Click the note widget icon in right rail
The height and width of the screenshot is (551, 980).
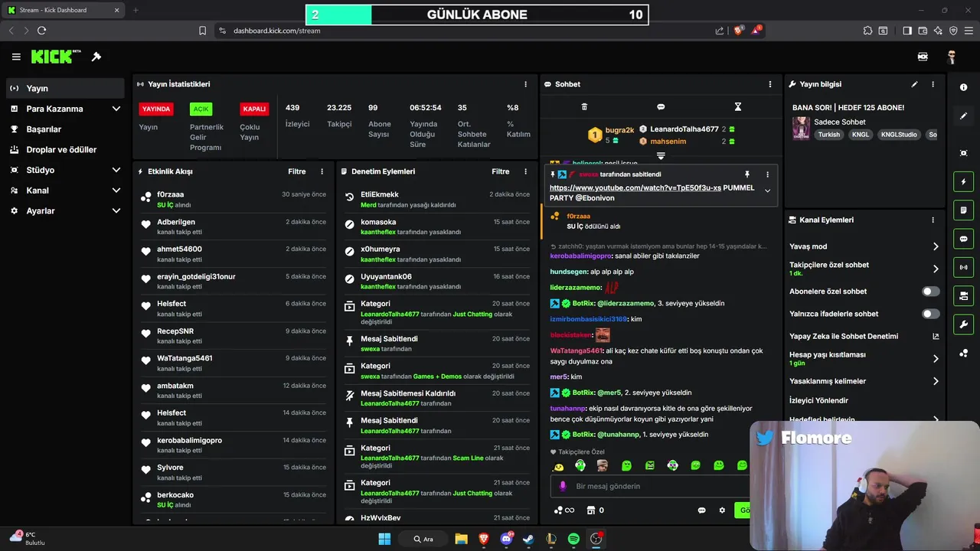963,210
